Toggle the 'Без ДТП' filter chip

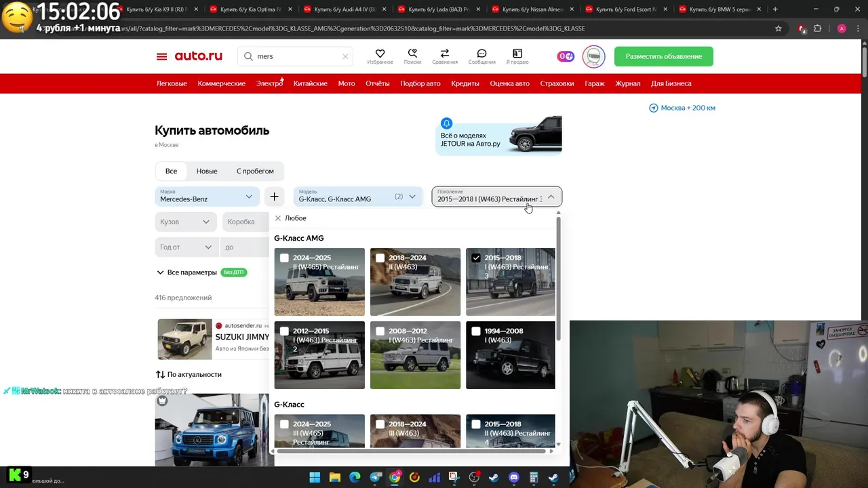click(234, 272)
